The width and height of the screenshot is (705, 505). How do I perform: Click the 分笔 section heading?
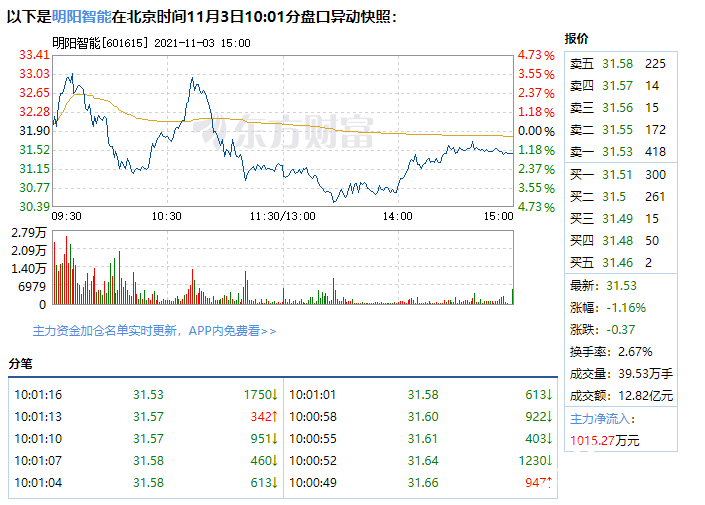(x=20, y=364)
